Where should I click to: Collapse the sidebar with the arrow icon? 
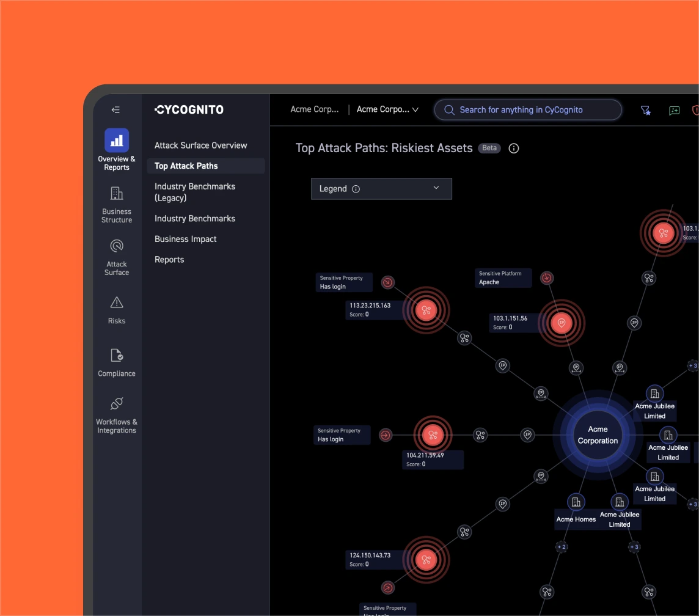(115, 110)
